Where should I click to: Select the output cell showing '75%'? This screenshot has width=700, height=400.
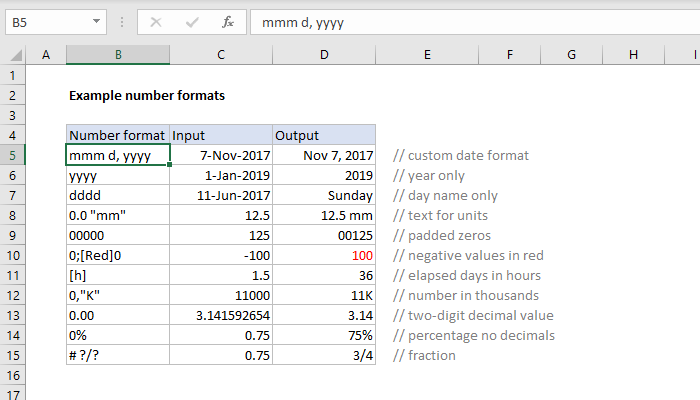pos(324,335)
